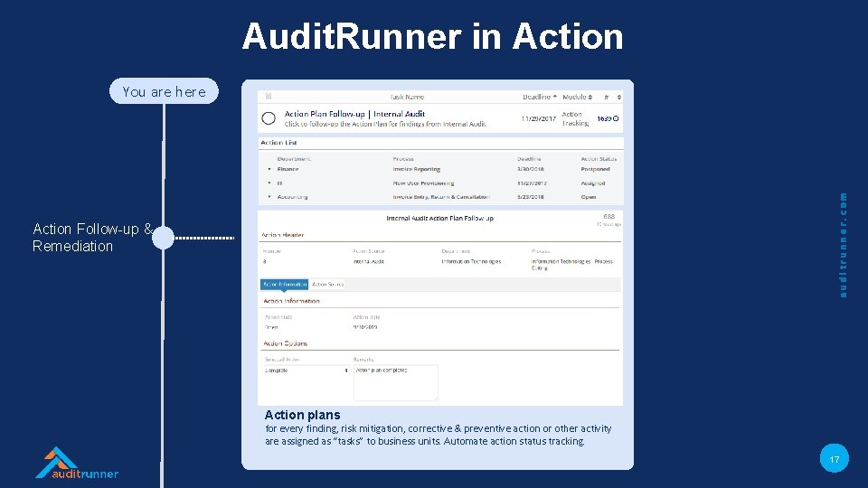Select the Action Plan Follow-up task circle
868x488 pixels.
tap(269, 117)
